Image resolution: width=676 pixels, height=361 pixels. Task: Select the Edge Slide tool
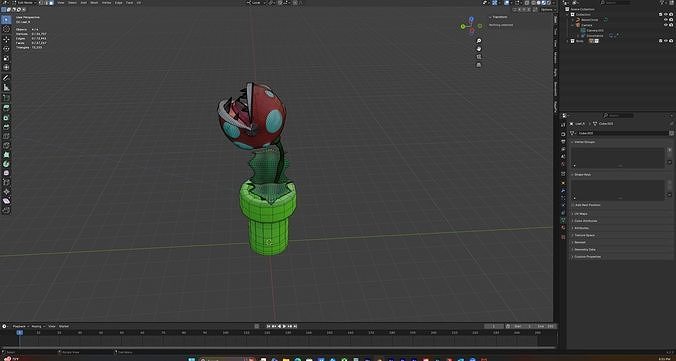click(x=6, y=182)
